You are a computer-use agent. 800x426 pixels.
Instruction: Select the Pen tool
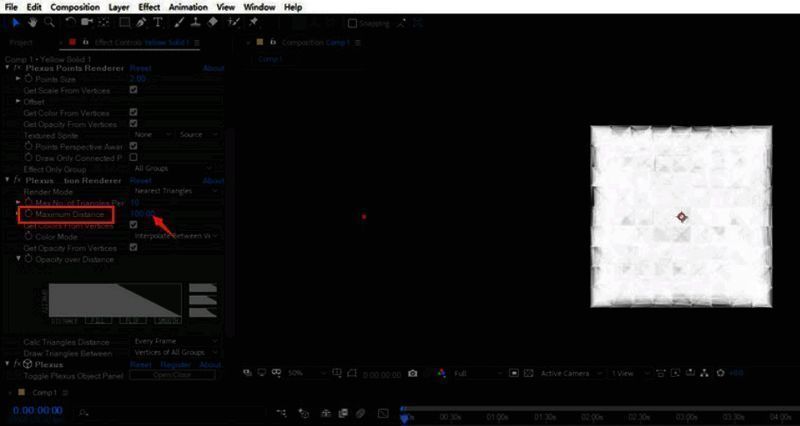(x=143, y=23)
